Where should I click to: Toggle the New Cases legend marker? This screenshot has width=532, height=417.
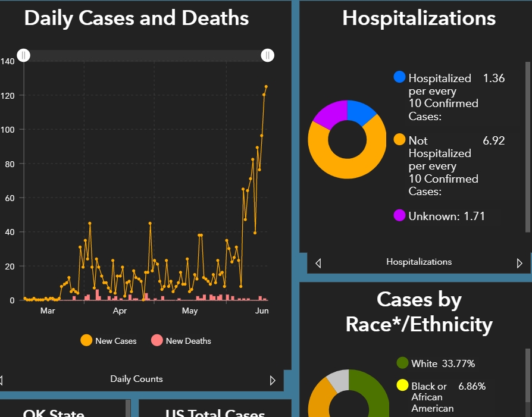click(86, 341)
